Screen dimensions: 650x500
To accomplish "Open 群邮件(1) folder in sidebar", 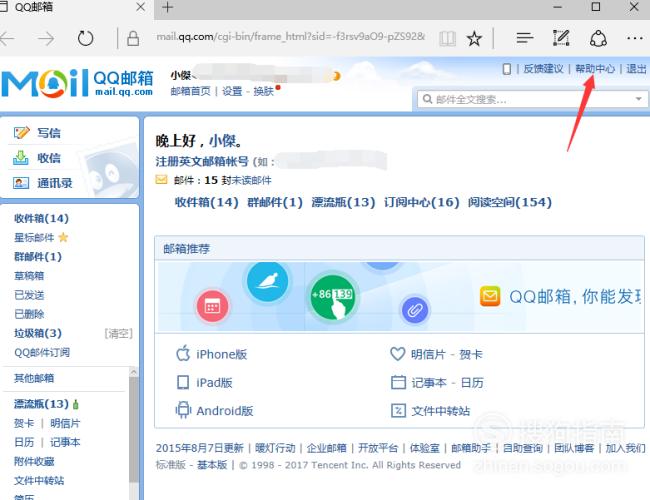I will (x=38, y=257).
